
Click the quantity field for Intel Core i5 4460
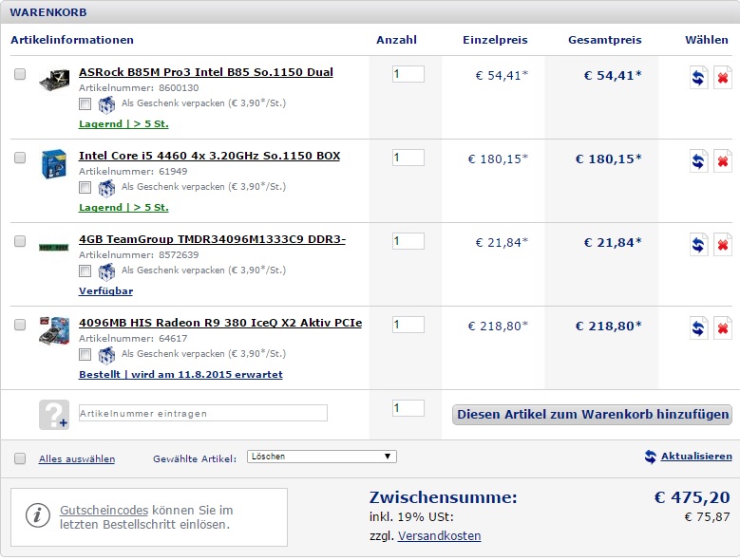408,158
